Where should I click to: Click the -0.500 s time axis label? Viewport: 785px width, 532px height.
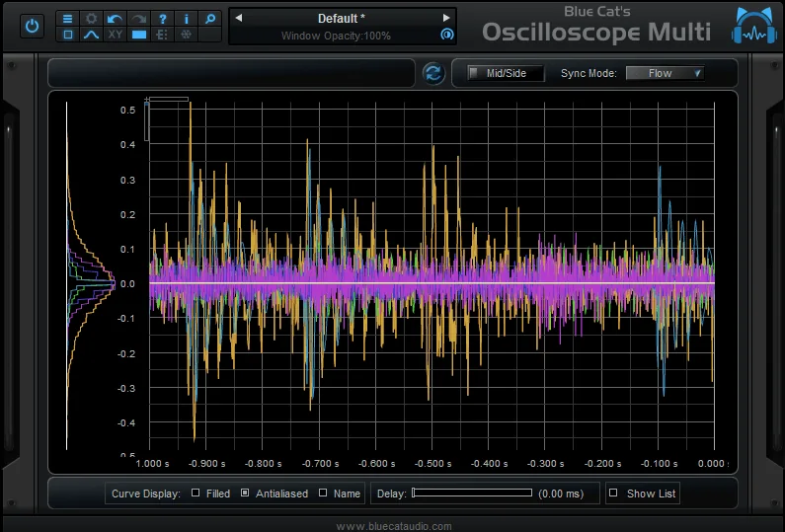click(x=433, y=464)
